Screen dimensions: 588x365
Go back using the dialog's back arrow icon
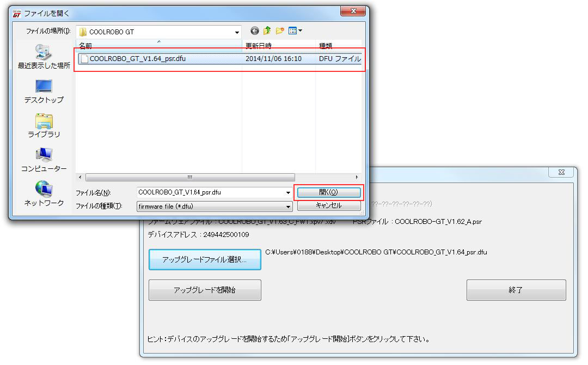[255, 31]
